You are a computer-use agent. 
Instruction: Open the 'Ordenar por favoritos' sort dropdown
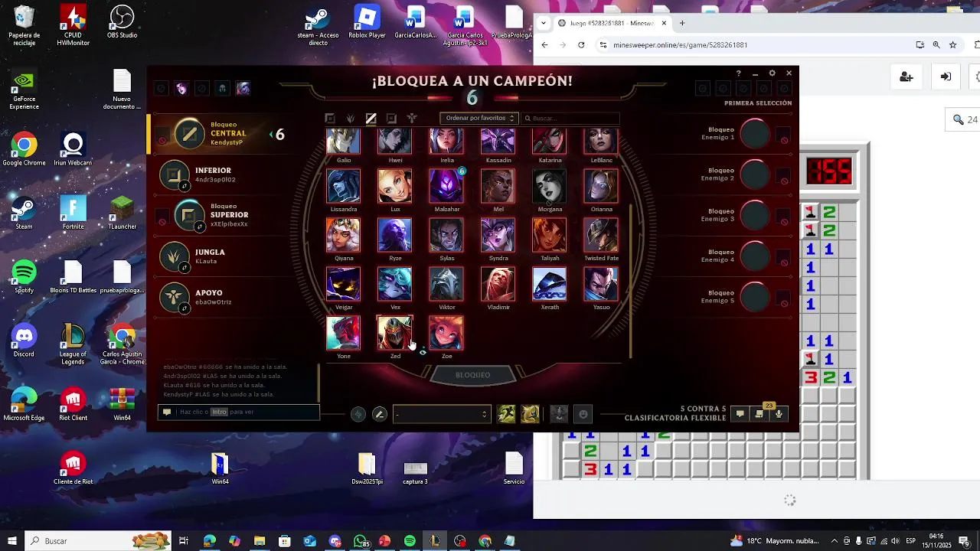click(479, 118)
